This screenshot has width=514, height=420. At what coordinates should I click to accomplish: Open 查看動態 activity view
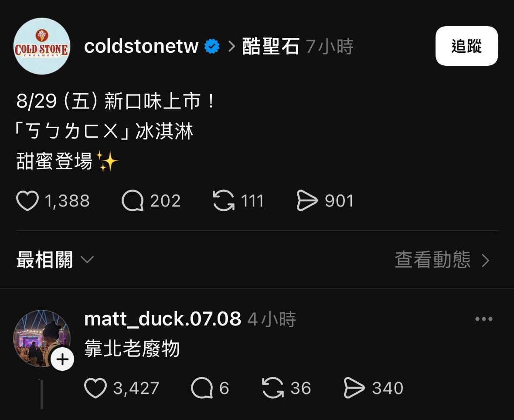pyautogui.click(x=442, y=260)
